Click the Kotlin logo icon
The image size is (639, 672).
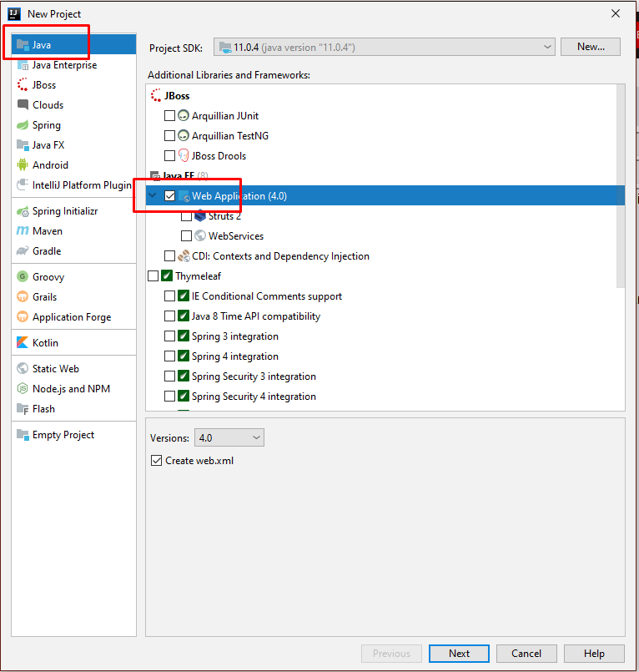23,342
